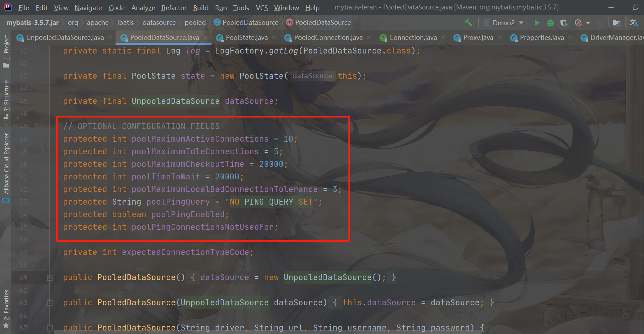This screenshot has height=334, width=644.
Task: Click the expectedConnectionTypeCode field name
Action: coord(185,253)
